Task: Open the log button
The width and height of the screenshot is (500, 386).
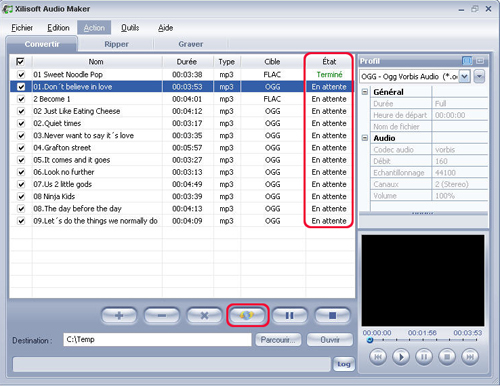Action: (x=344, y=364)
